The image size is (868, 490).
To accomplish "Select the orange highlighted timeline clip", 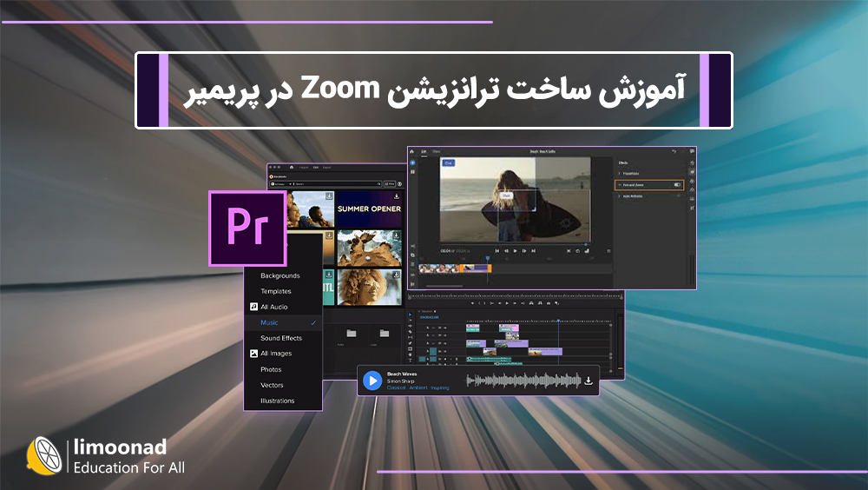I will coord(476,268).
